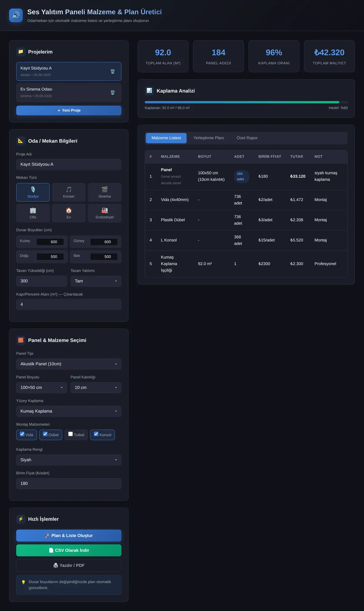This screenshot has height=611, width=364.
Task: Open the Tavan Yalıtımı dropdown
Action: click(96, 281)
